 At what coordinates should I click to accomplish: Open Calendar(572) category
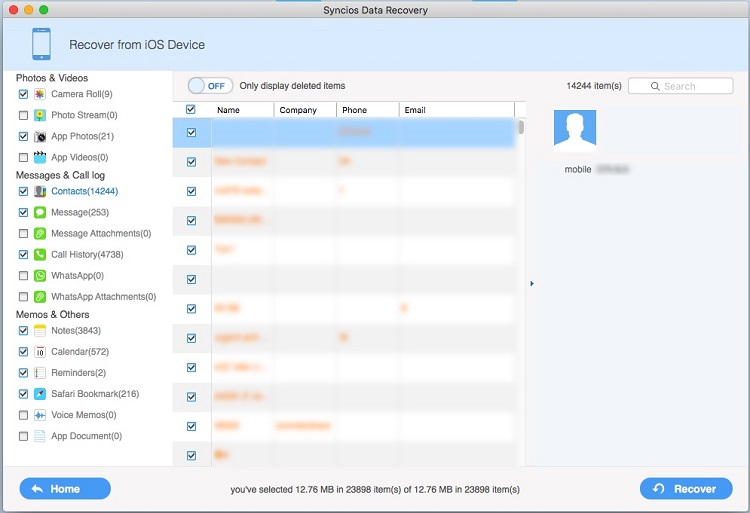click(x=80, y=352)
